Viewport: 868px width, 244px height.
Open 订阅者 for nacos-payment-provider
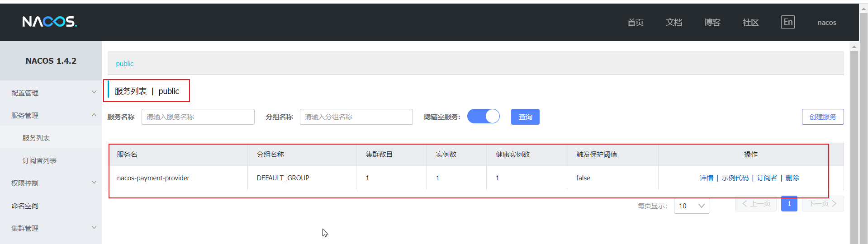pos(767,178)
